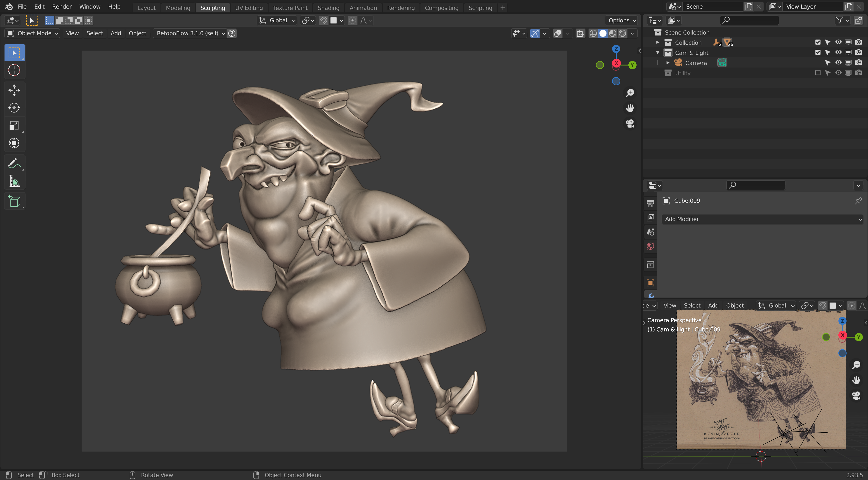Click the red X axis gizmo handle

tap(616, 63)
